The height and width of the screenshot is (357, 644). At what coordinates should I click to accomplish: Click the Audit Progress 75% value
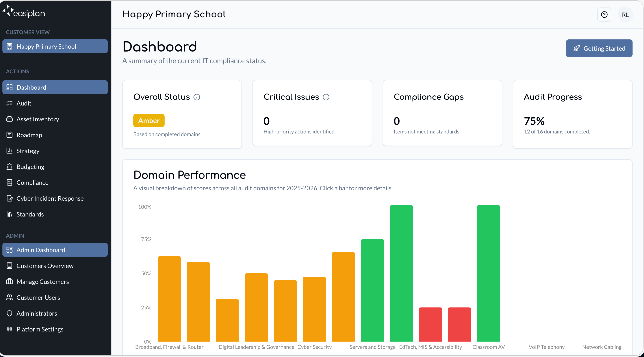(x=534, y=121)
